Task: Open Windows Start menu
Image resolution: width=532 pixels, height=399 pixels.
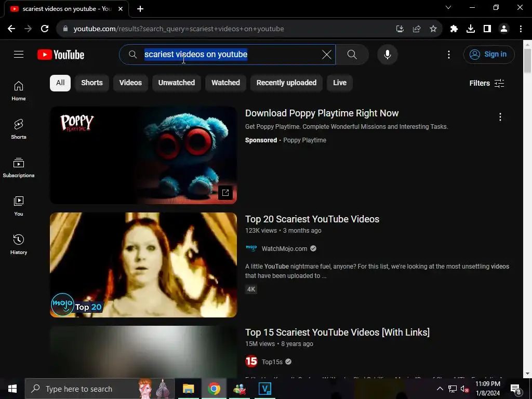Action: tap(12, 389)
